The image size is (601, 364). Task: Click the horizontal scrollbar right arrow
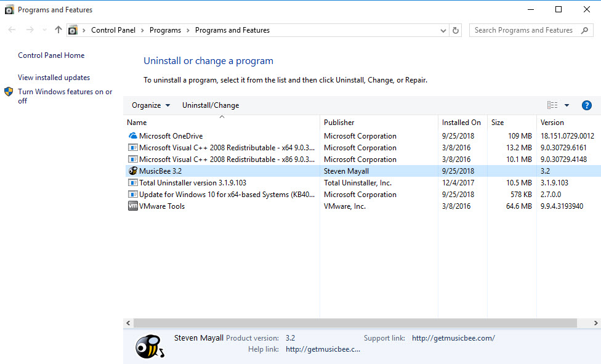point(595,323)
